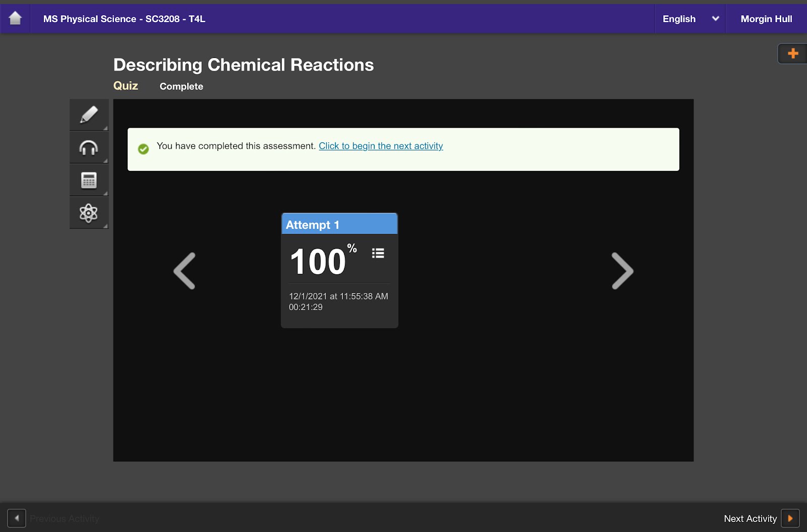Image resolution: width=807 pixels, height=532 pixels.
Task: Click the Next Activity orange arrow
Action: click(x=790, y=518)
